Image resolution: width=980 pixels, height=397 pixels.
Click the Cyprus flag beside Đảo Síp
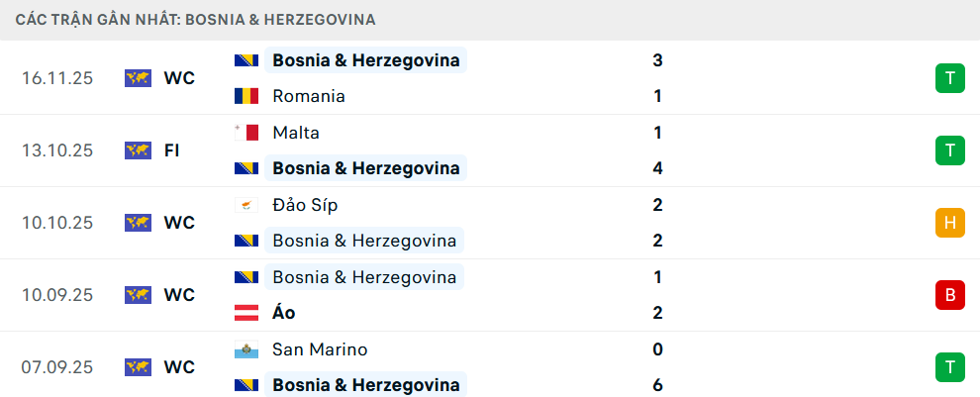pos(246,205)
